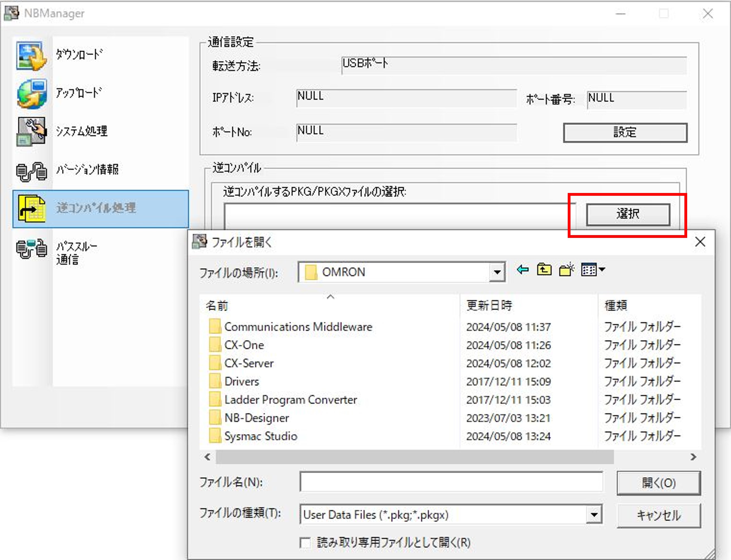Screen dimensions: 731x560
Task: Click the 設定 button
Action: click(625, 132)
